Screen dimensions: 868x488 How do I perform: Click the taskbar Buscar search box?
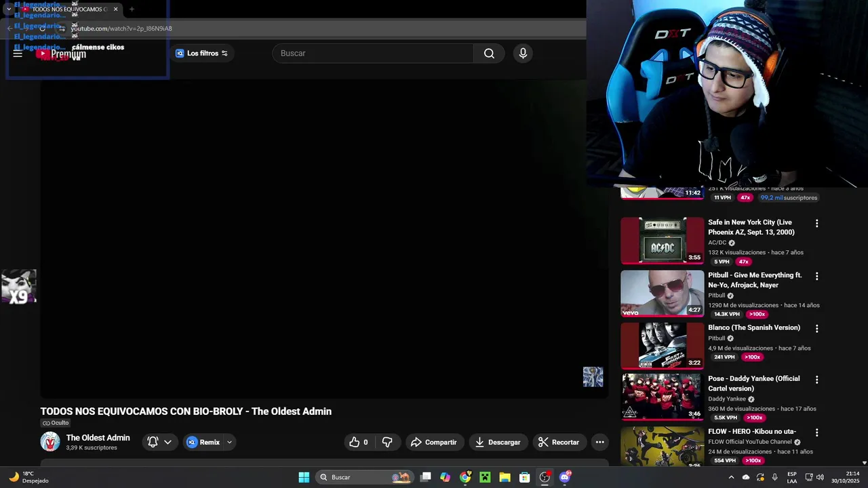click(x=365, y=477)
